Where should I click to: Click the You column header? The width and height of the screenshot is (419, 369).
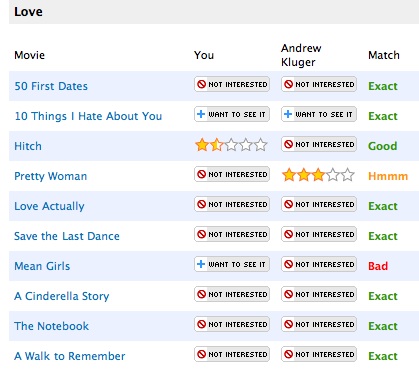click(204, 55)
